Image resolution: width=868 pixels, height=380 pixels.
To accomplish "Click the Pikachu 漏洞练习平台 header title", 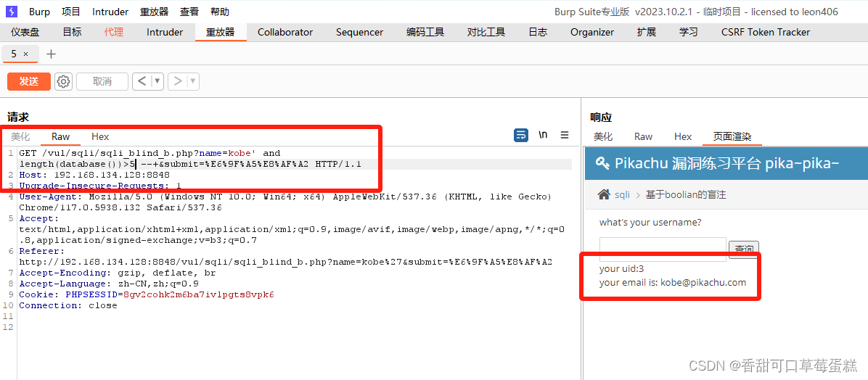I will coord(726,163).
